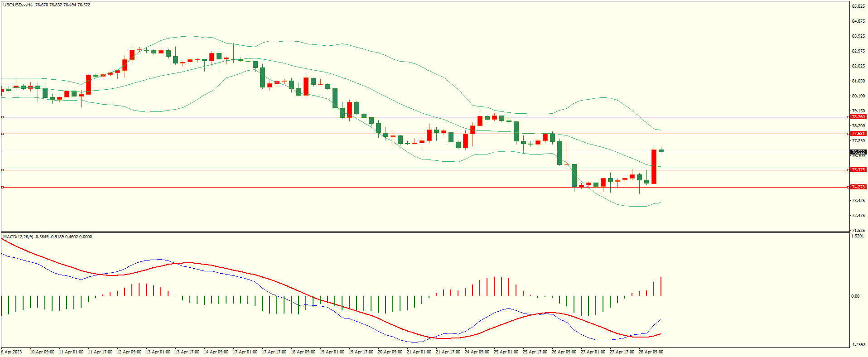Select the 74.278 red price tag
868x357 pixels.
pyautogui.click(x=858, y=187)
